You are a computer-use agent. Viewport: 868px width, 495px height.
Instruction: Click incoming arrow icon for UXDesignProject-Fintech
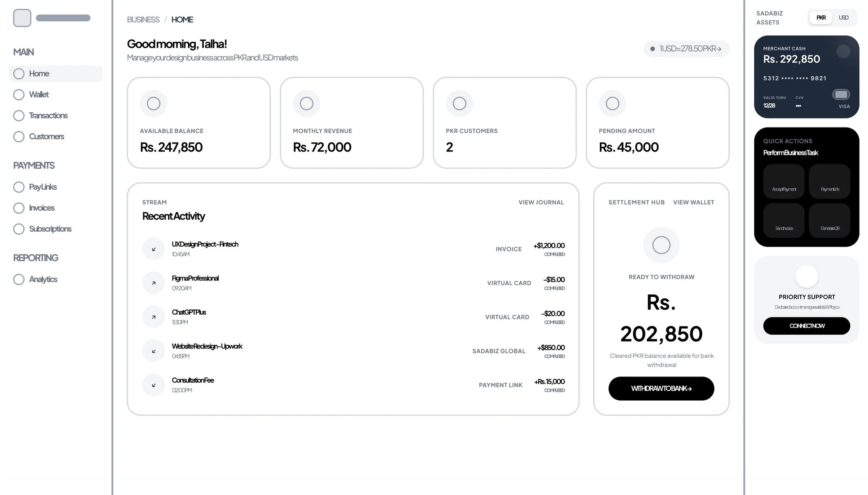154,249
